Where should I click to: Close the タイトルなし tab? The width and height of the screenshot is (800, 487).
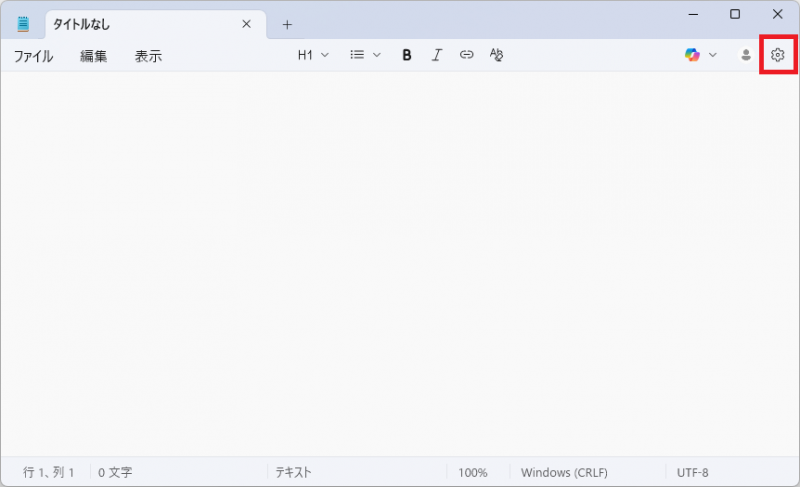click(246, 24)
